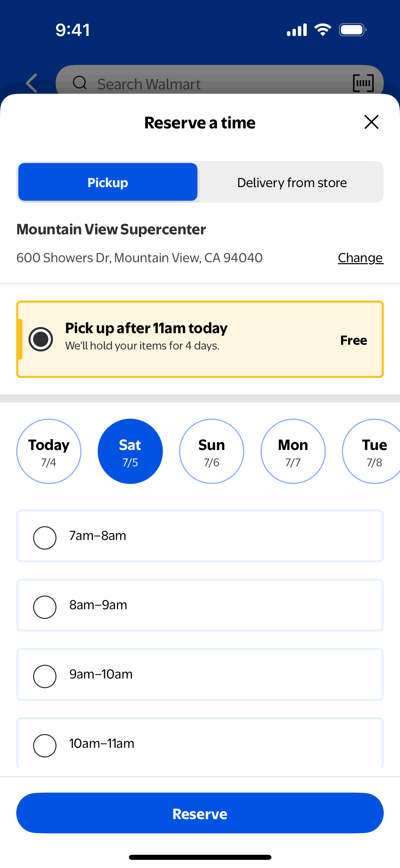Choose the 8am–9am time slot
Screen dimensions: 400x868
pos(45,607)
